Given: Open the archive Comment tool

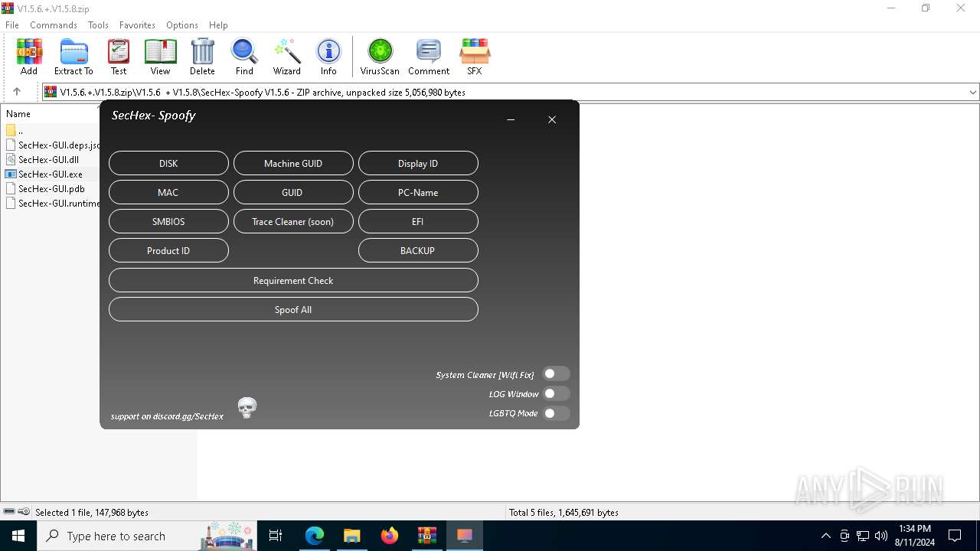Looking at the screenshot, I should [429, 57].
